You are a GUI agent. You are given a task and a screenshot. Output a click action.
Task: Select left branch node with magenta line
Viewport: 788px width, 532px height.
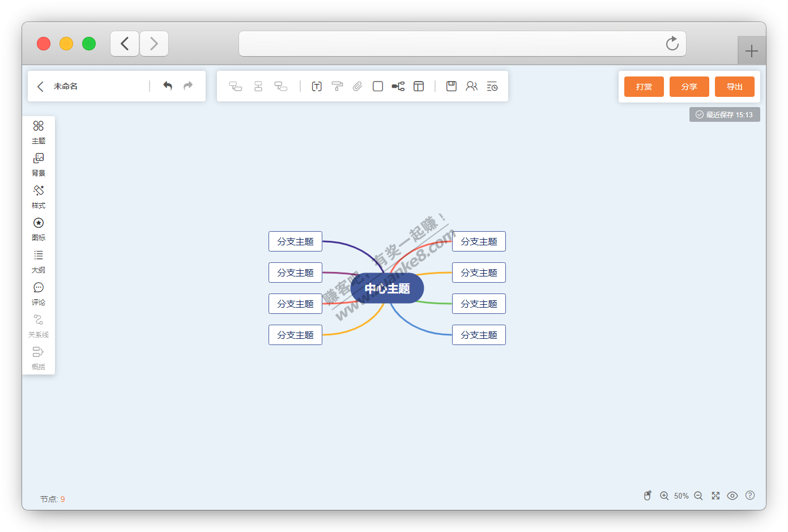click(295, 273)
